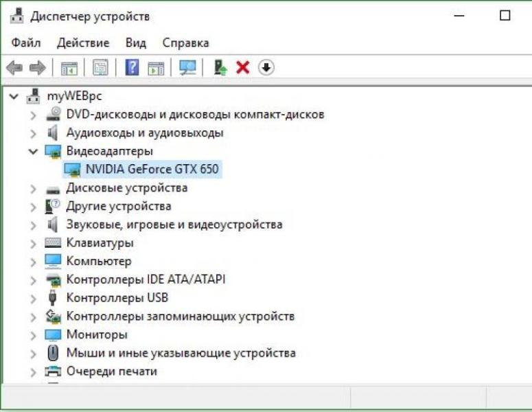This screenshot has height=412, width=532.
Task: Expand Звуковые, игровые и видеоустройства node
Action: pos(33,225)
